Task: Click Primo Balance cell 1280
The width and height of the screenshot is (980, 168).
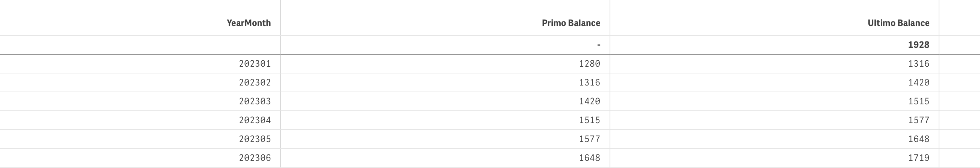Action: 589,64
